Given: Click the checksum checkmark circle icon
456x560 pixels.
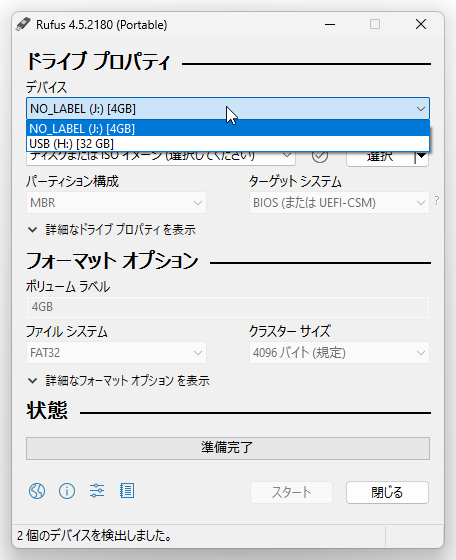Looking at the screenshot, I should point(320,156).
